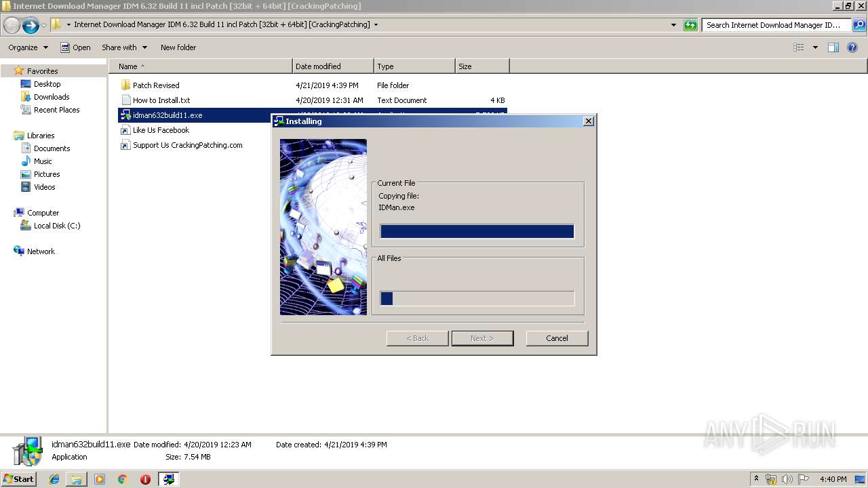Viewport: 868px width, 488px height.
Task: Show hidden system tray icons
Action: click(756, 479)
